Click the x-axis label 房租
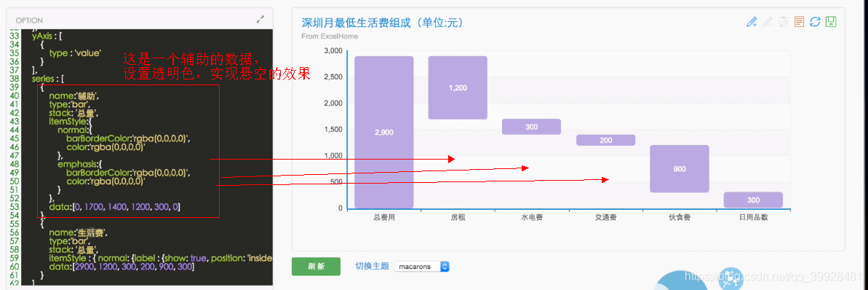868x290 pixels. click(458, 217)
